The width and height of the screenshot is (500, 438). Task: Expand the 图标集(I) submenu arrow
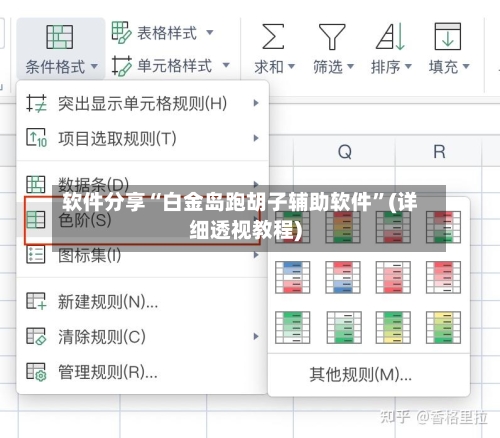(256, 255)
